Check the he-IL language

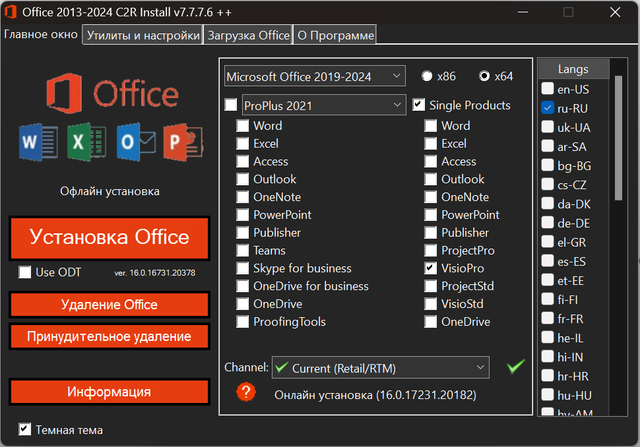click(x=547, y=337)
